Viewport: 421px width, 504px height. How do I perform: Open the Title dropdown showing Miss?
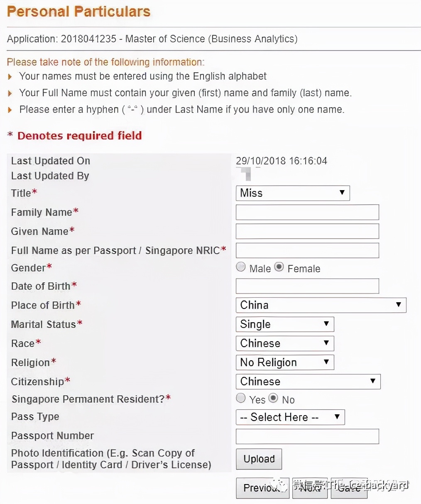[x=293, y=193]
